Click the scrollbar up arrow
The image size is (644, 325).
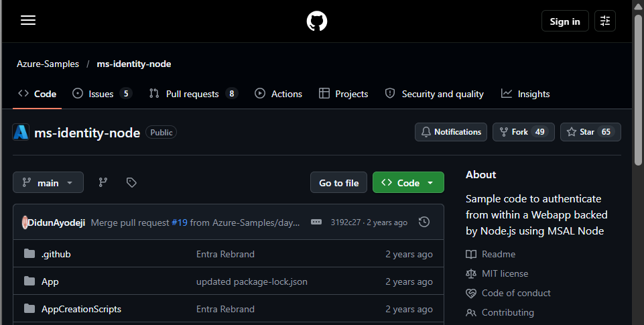coord(638,6)
